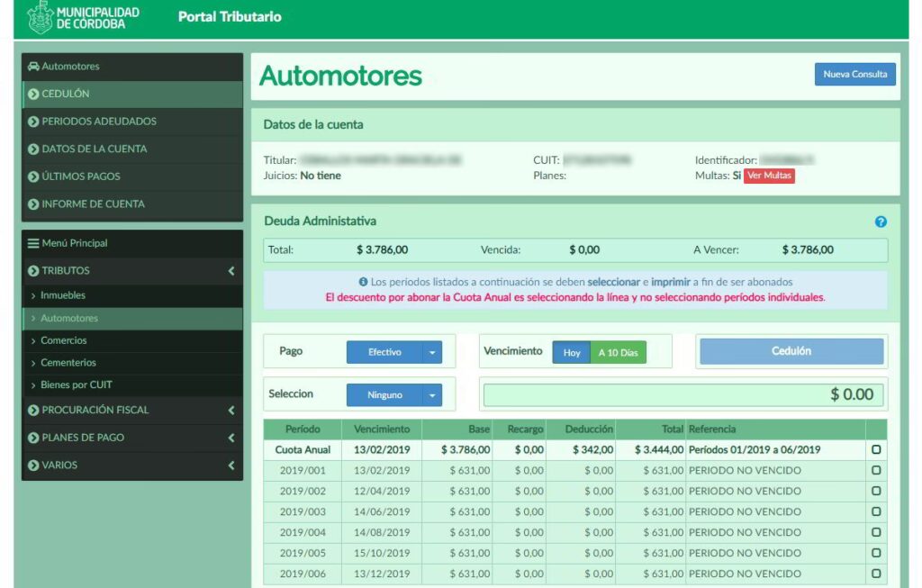Set Vencimiento to A 10 Días

[x=618, y=353]
